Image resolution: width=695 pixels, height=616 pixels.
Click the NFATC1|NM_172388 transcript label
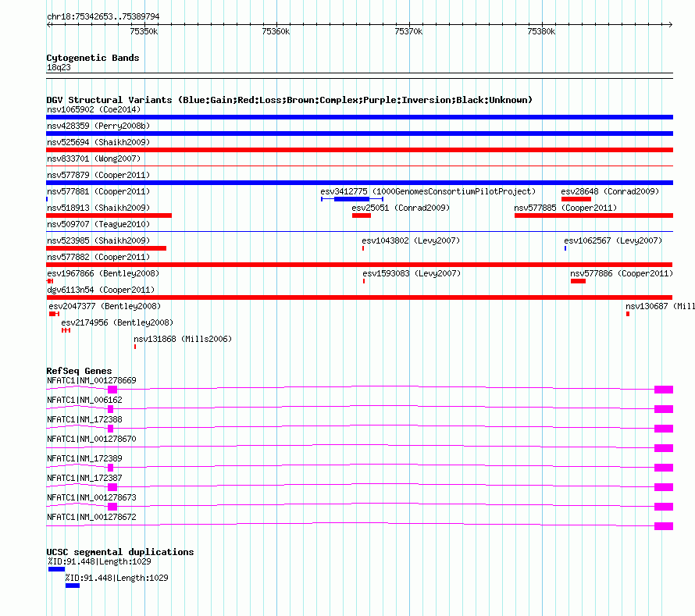point(84,420)
